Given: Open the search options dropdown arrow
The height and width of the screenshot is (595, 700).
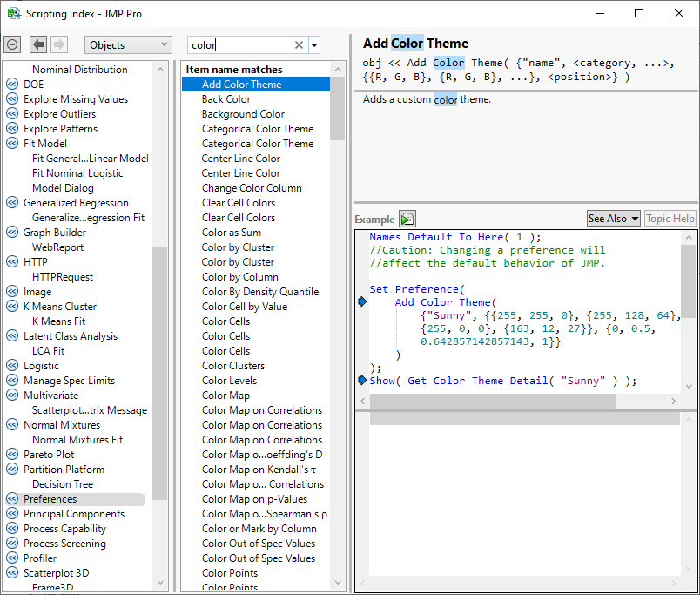Looking at the screenshot, I should 314,45.
